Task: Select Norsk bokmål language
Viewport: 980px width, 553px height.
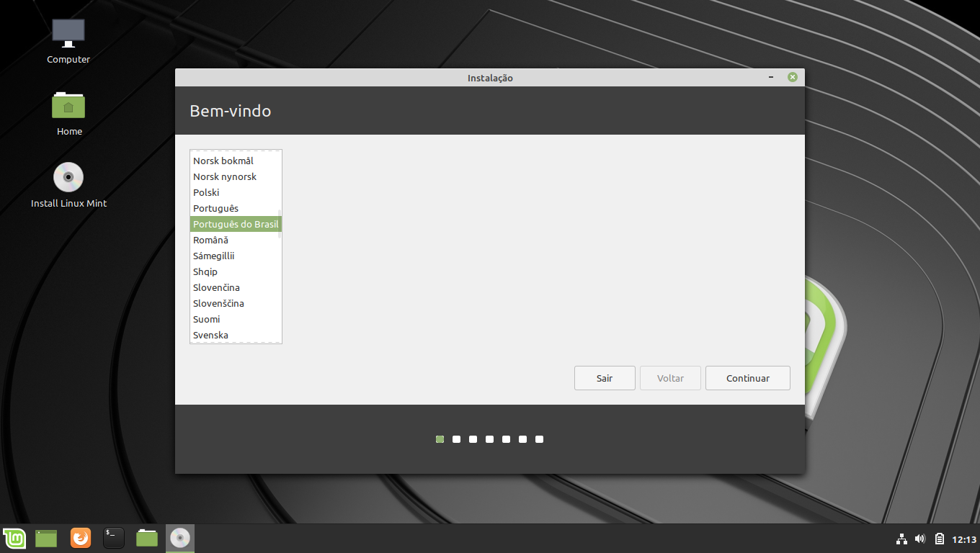Action: pos(234,161)
